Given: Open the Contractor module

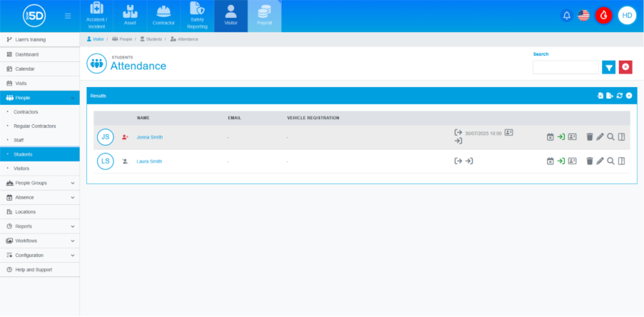Looking at the screenshot, I should pos(163,16).
